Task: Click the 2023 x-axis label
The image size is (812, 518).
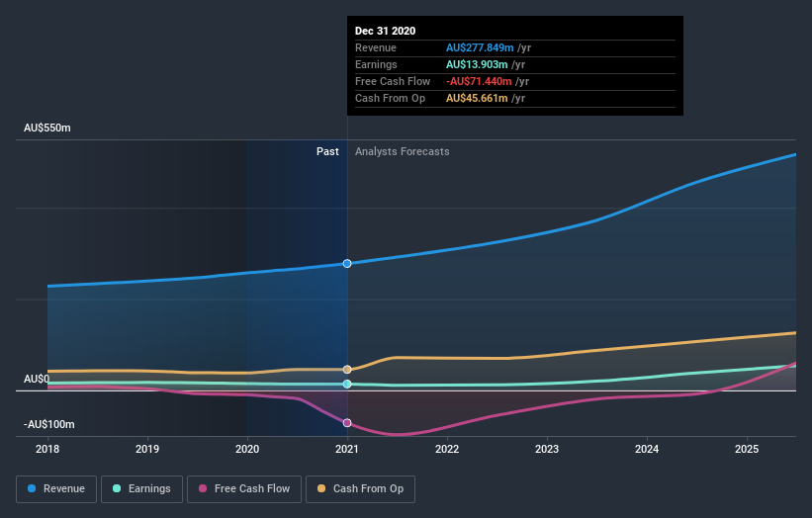Action: [547, 449]
